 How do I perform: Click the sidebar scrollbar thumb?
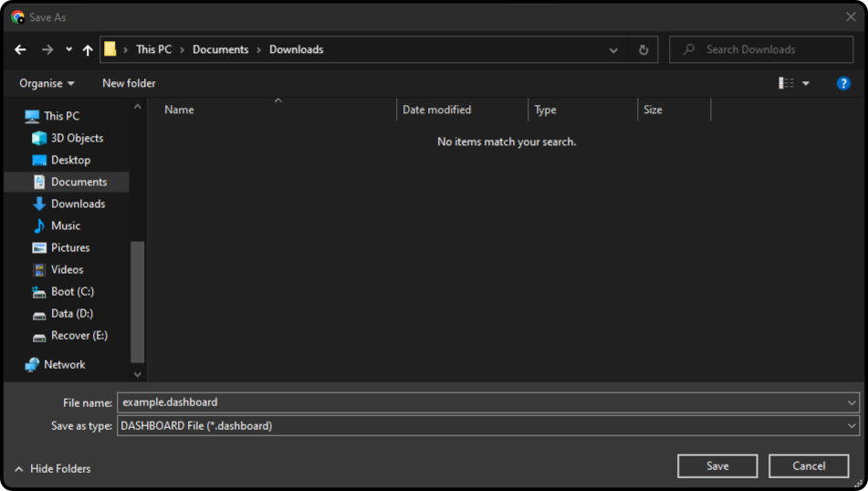coord(137,302)
